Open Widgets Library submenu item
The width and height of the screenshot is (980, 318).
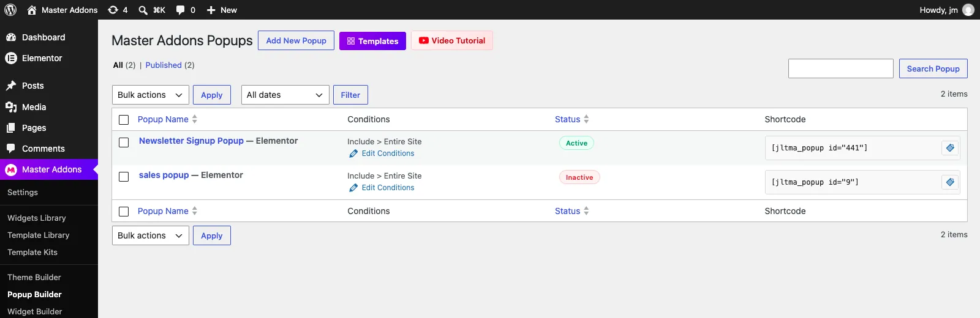(37, 218)
